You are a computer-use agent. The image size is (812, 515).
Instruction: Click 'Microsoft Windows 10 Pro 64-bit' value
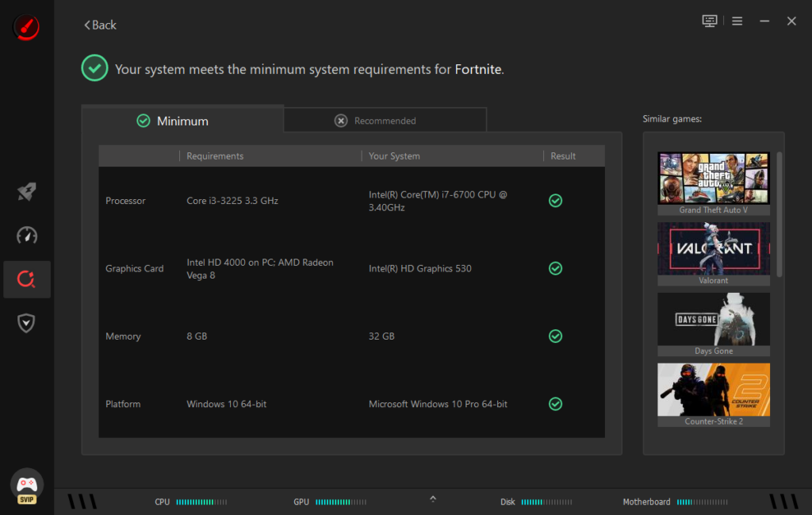point(438,404)
